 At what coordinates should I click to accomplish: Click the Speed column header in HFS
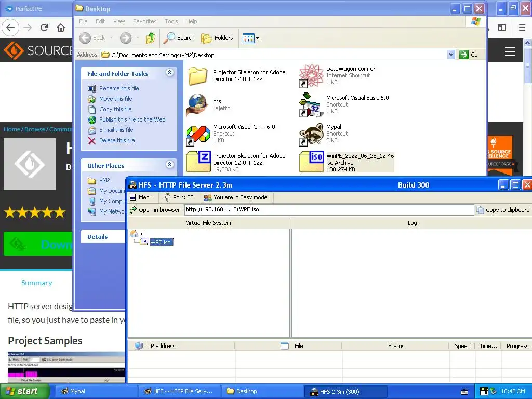462,346
